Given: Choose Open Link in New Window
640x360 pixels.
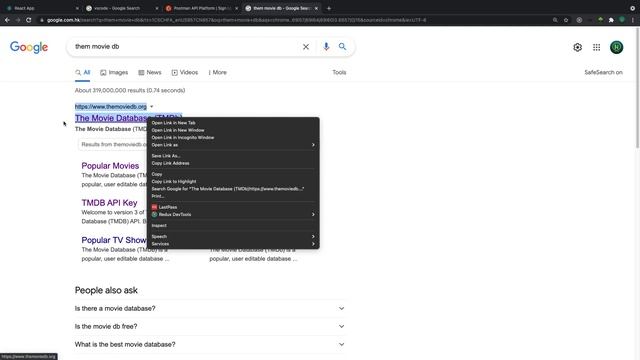Looking at the screenshot, I should (x=233, y=130).
